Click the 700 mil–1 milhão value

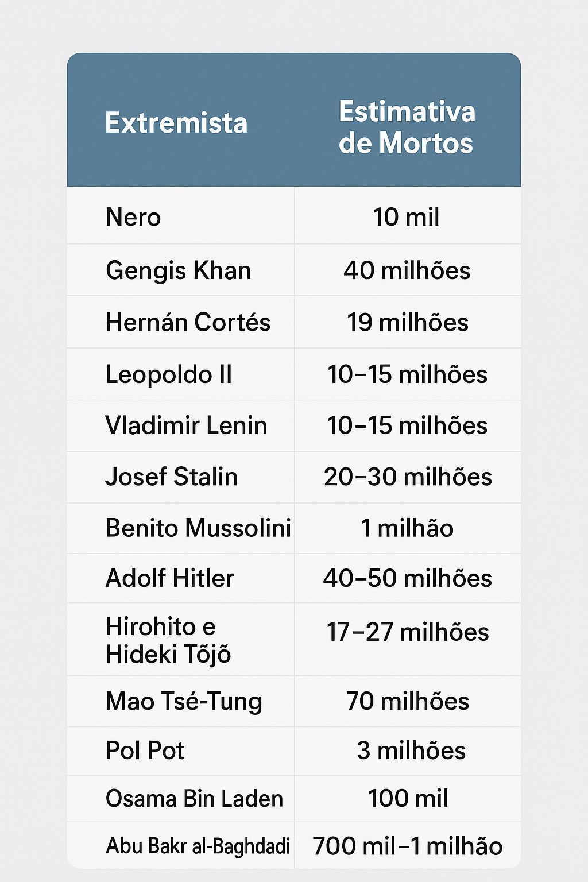[408, 846]
